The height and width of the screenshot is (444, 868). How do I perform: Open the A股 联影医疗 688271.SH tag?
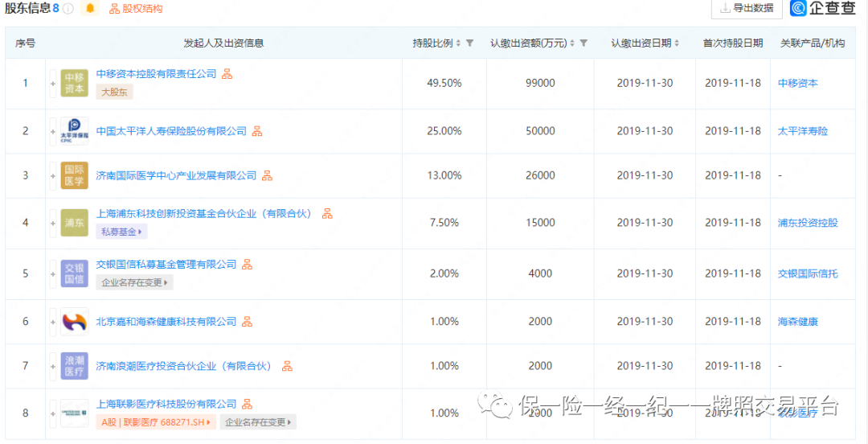[156, 421]
